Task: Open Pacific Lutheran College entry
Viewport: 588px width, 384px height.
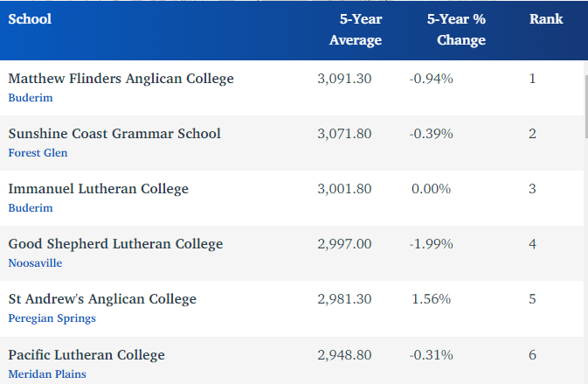Action: [86, 355]
